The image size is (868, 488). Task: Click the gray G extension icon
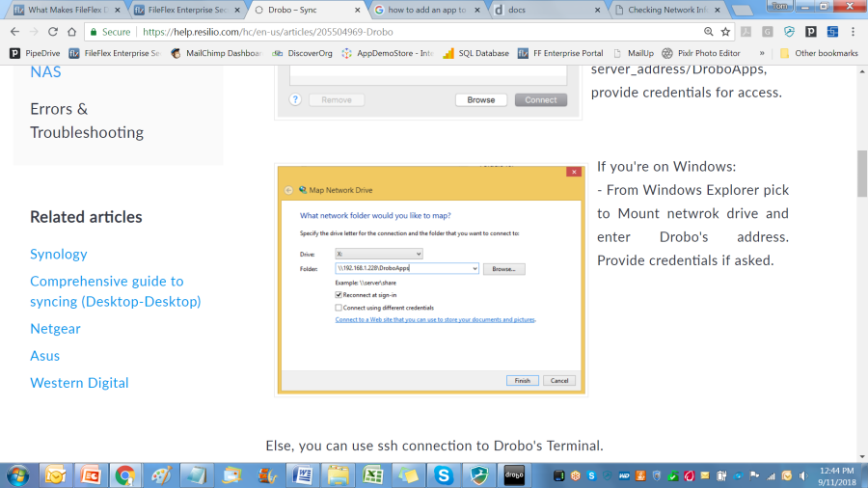tap(768, 32)
